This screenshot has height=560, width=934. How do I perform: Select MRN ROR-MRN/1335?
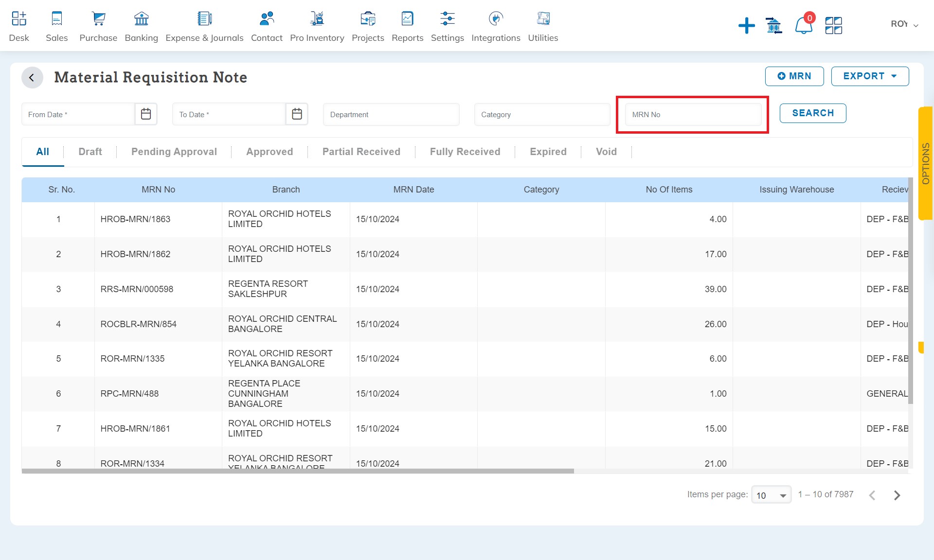[x=132, y=359]
